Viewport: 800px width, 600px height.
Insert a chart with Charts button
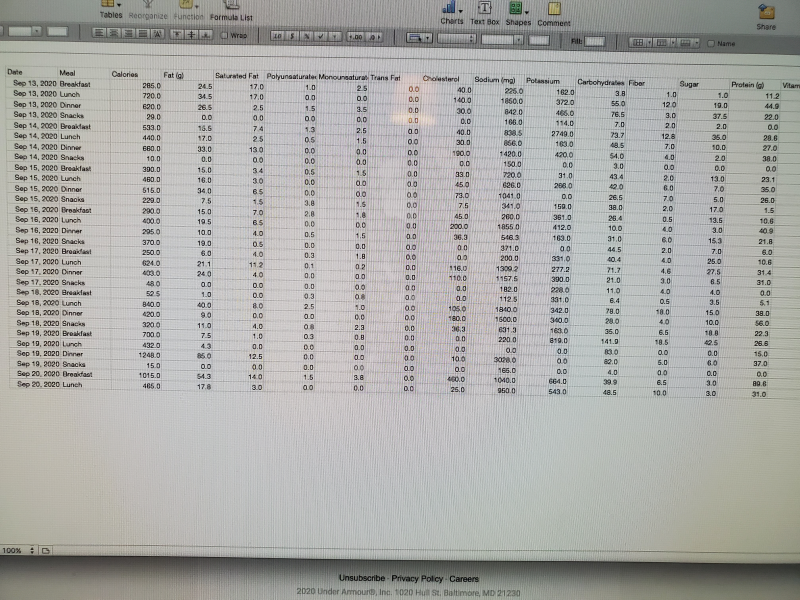[x=452, y=12]
